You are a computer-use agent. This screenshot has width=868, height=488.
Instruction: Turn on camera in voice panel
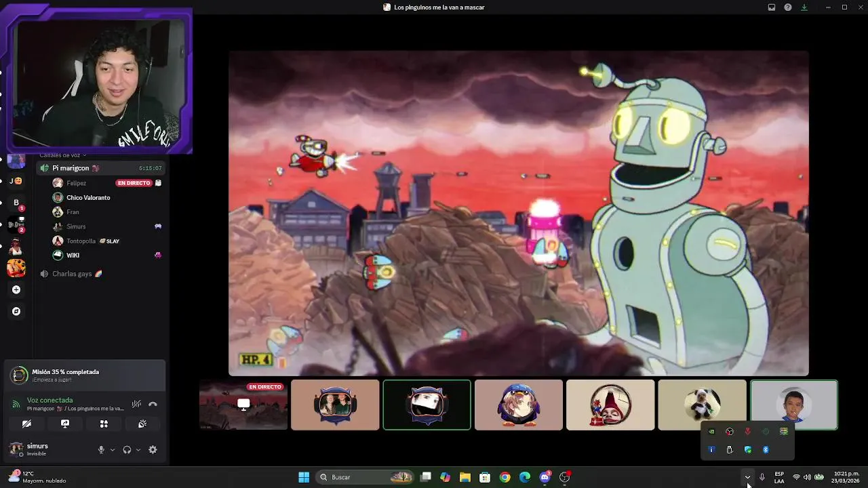[26, 424]
